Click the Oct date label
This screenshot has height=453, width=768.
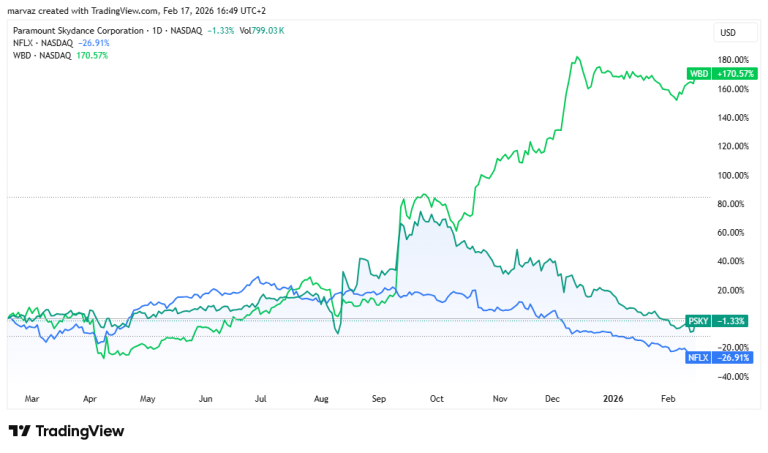436,399
